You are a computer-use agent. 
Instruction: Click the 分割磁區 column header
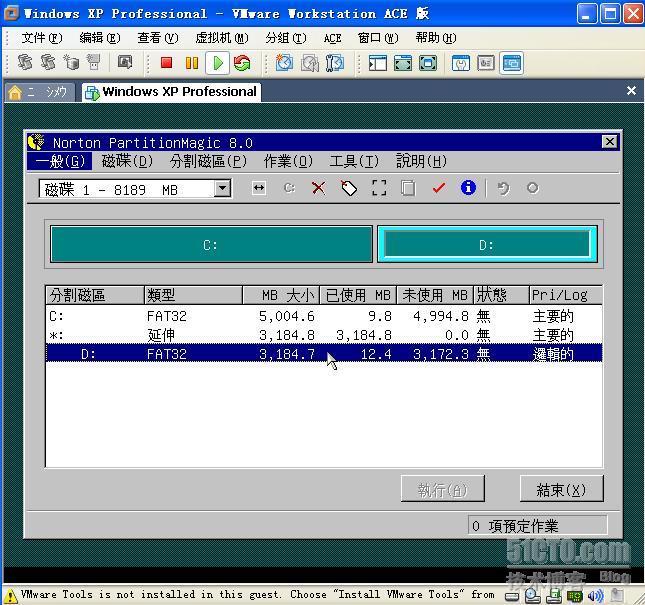95,295
